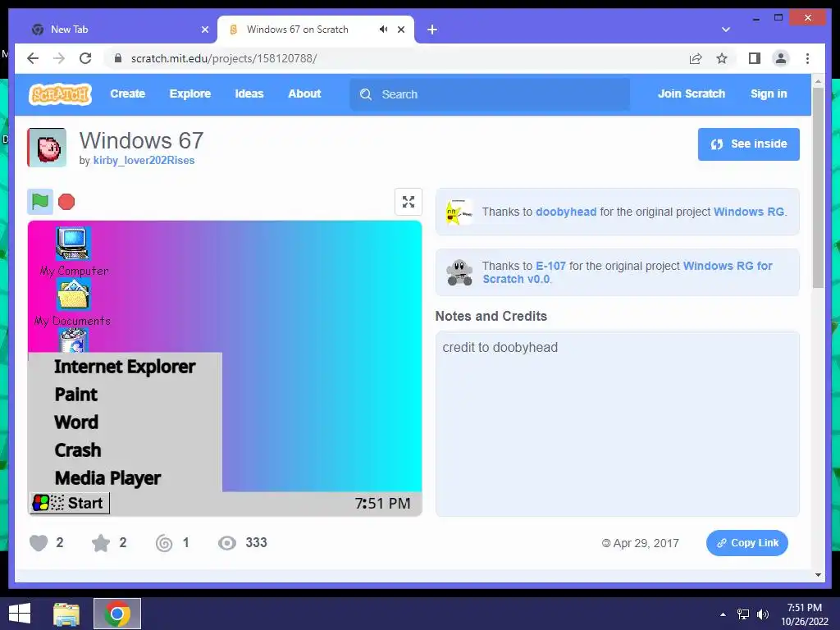
Task: Click the address bar URL
Action: [224, 58]
